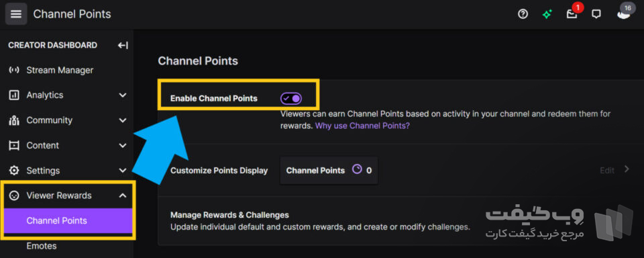The height and width of the screenshot is (258, 644).
Task: Click the Content film icon
Action: click(x=14, y=145)
